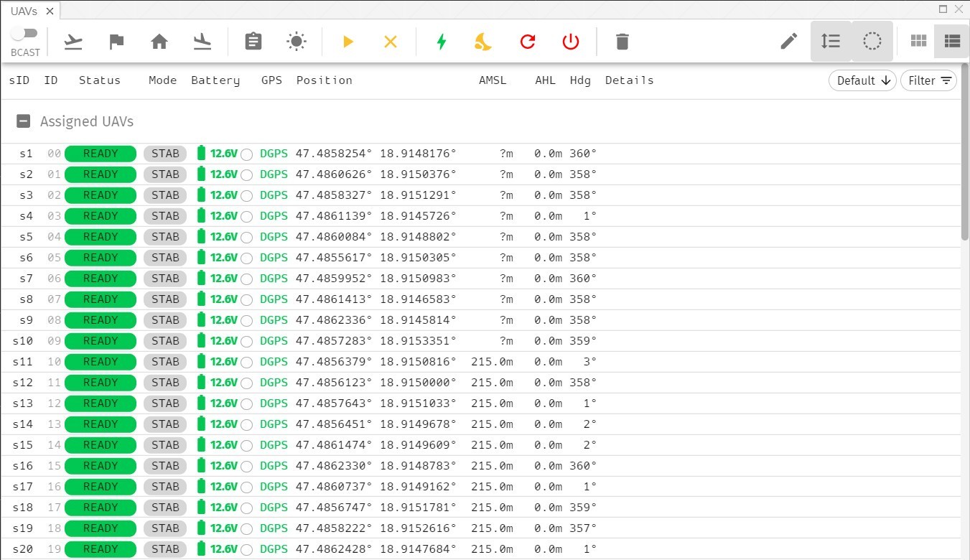
Task: Select the UAVs tab
Action: (24, 11)
